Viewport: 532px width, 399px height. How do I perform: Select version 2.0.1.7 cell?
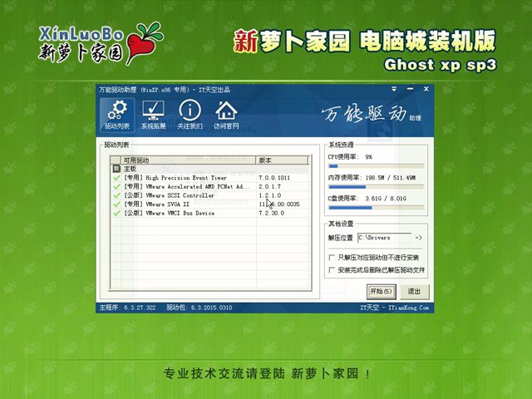click(x=269, y=186)
